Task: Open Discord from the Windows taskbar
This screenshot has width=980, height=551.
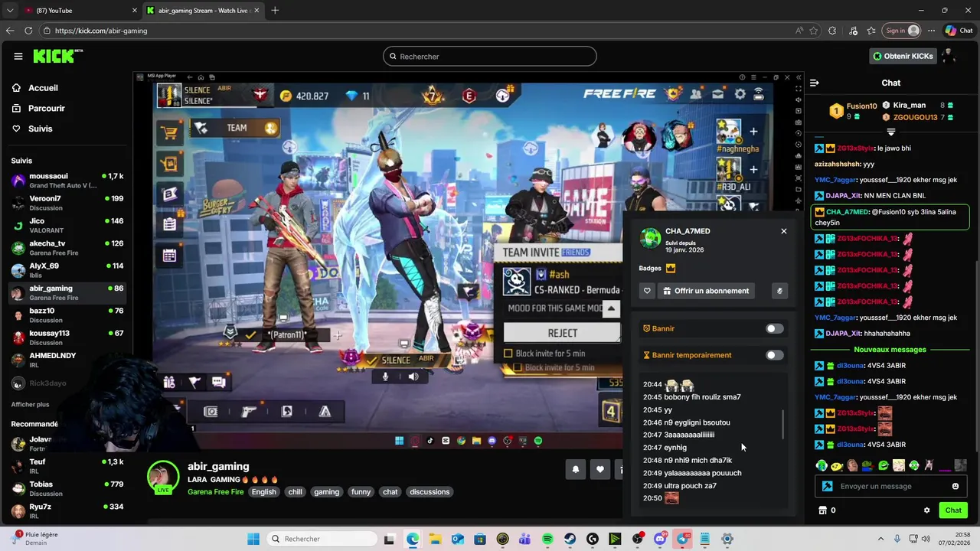Action: pos(660,540)
